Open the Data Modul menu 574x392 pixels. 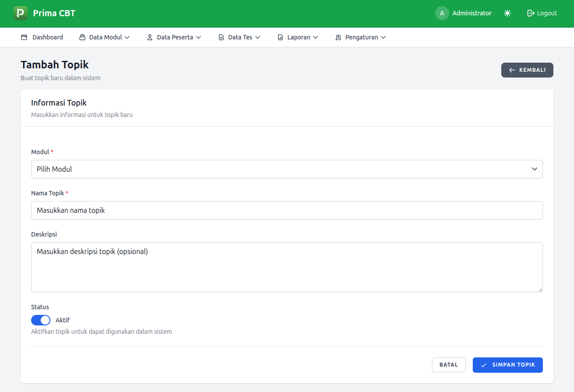pyautogui.click(x=105, y=37)
